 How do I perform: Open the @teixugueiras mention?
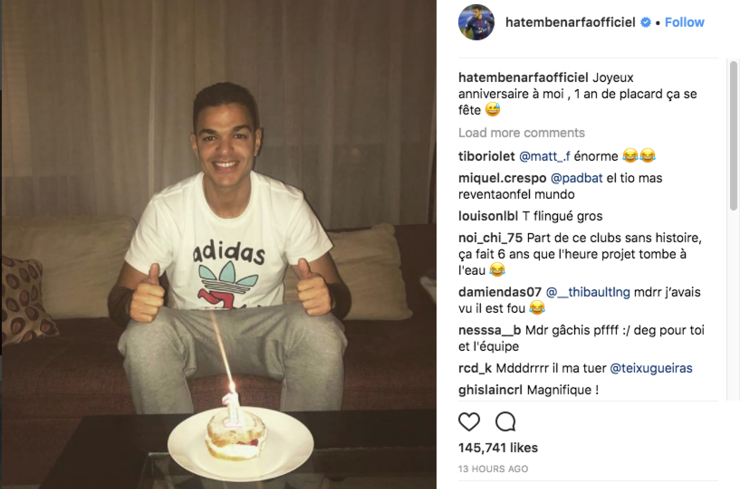(x=651, y=368)
